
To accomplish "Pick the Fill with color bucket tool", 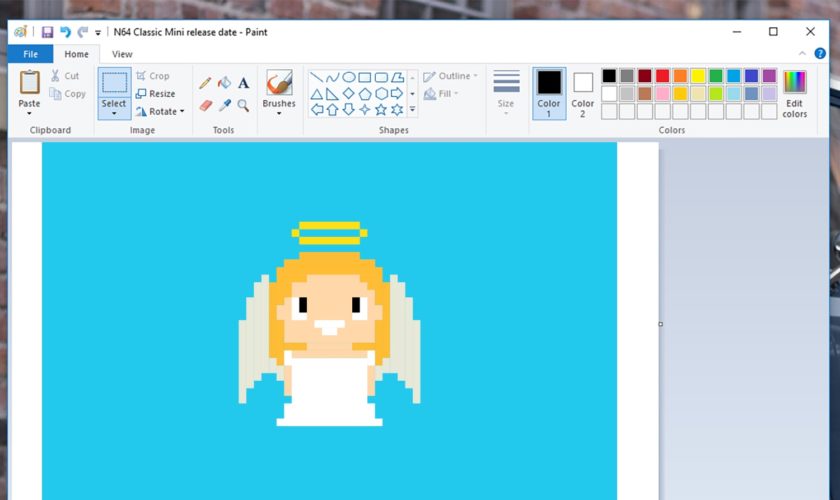I will click(224, 84).
